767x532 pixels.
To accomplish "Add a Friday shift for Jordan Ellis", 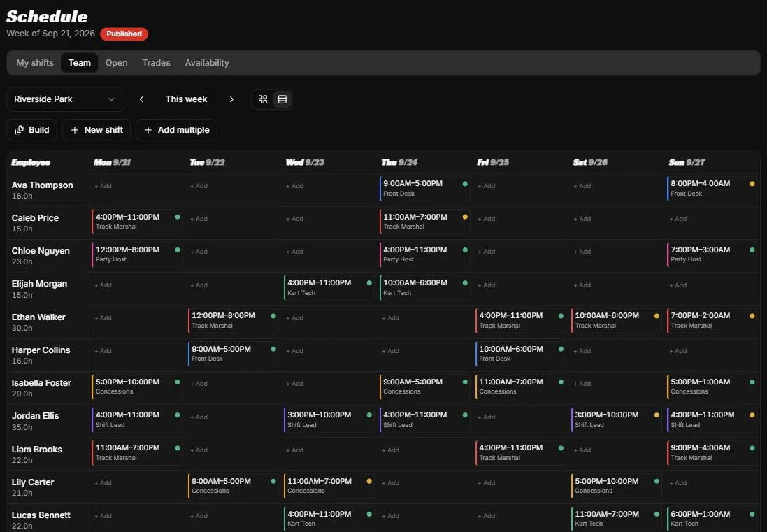I will coord(486,417).
